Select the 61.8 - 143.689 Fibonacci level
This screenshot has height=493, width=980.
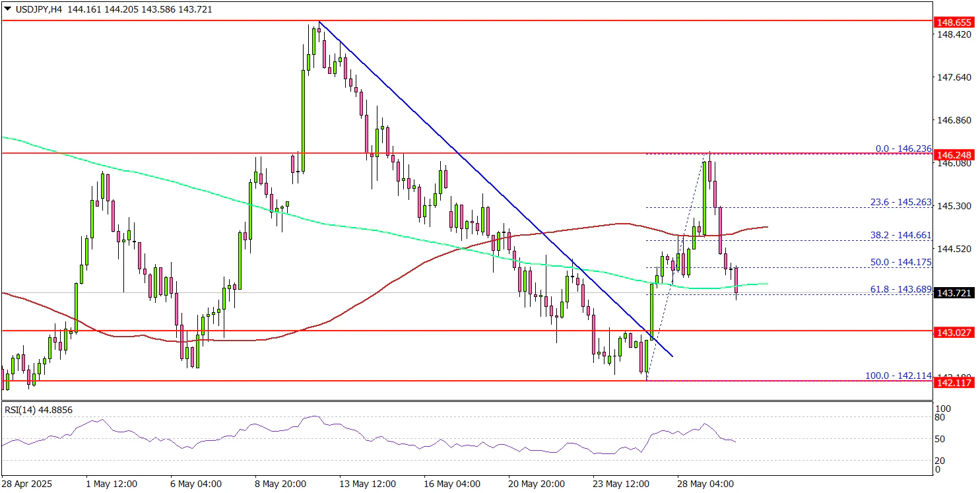900,289
